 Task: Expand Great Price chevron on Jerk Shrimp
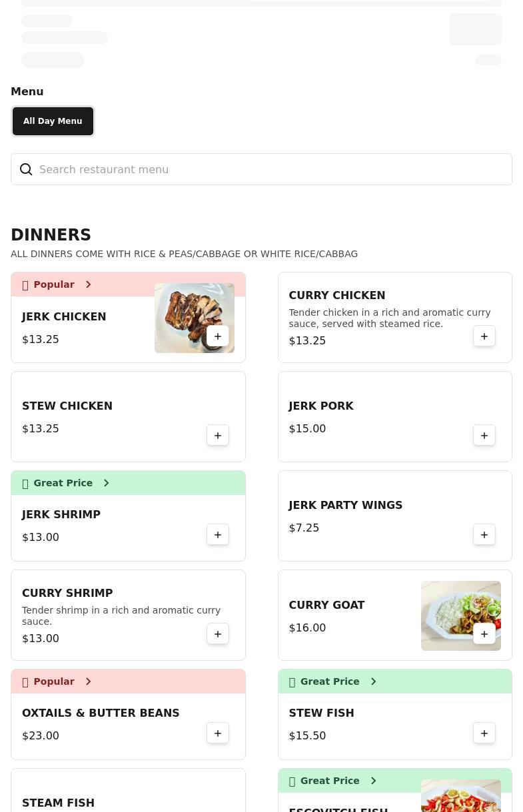coord(106,483)
